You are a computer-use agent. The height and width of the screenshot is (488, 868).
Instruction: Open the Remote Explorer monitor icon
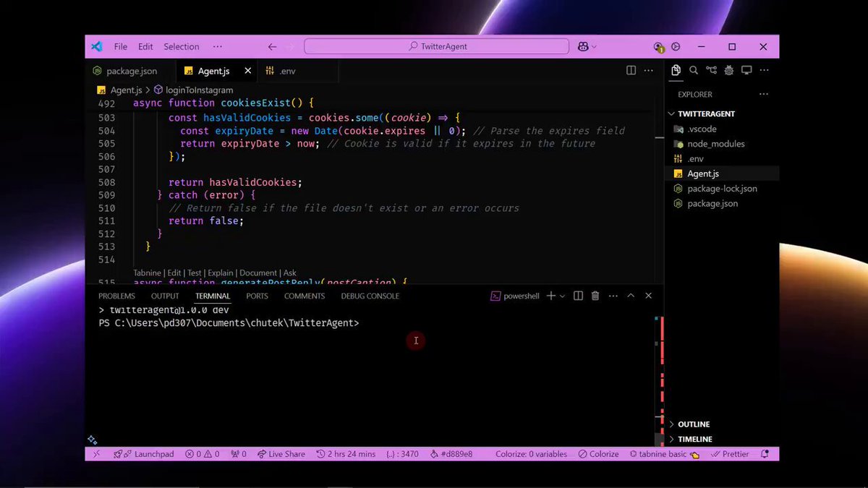(746, 70)
